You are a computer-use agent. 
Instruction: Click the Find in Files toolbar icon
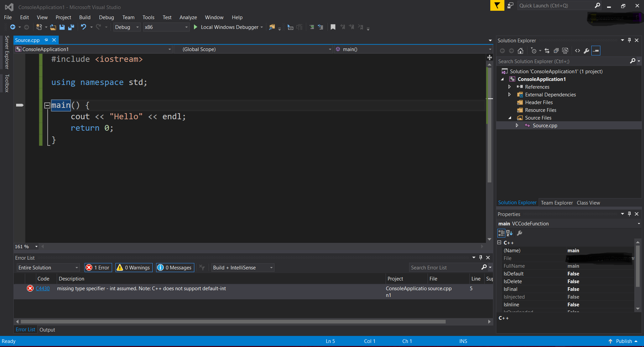click(272, 27)
